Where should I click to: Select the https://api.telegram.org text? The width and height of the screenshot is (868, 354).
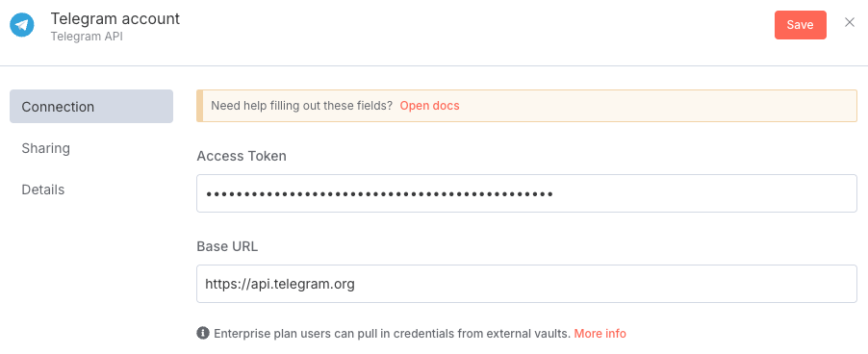tap(280, 285)
